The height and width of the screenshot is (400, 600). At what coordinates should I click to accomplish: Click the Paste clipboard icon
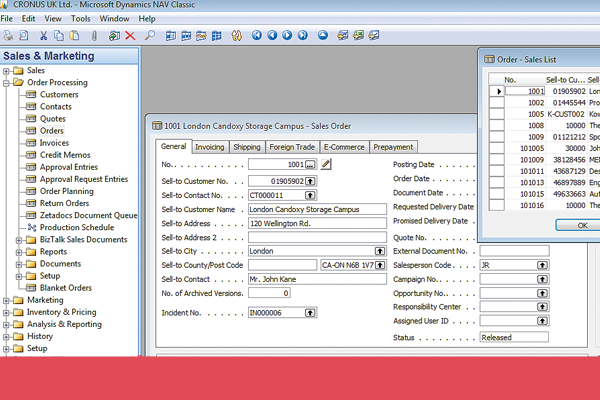point(74,36)
